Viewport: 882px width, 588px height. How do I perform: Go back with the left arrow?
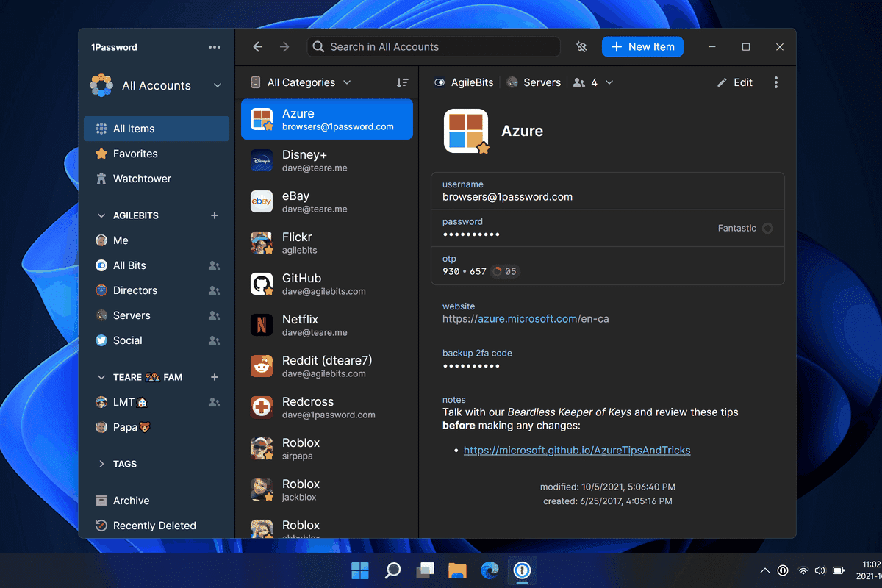coord(257,47)
